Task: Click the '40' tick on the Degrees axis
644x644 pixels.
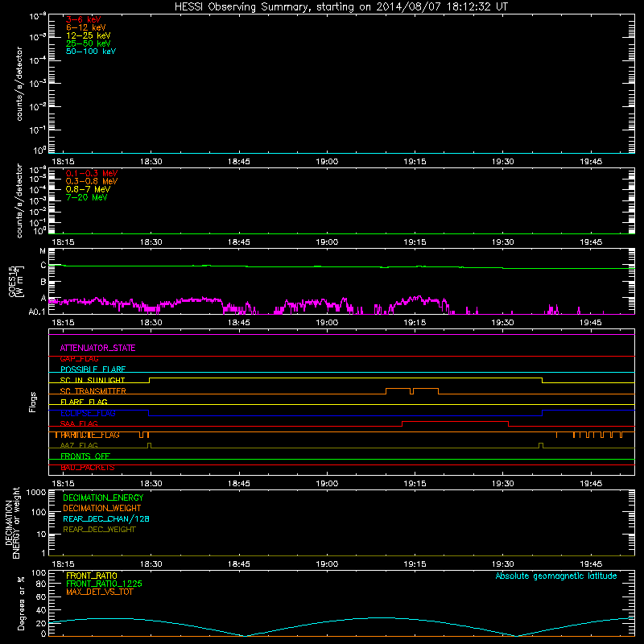Action: [41, 610]
